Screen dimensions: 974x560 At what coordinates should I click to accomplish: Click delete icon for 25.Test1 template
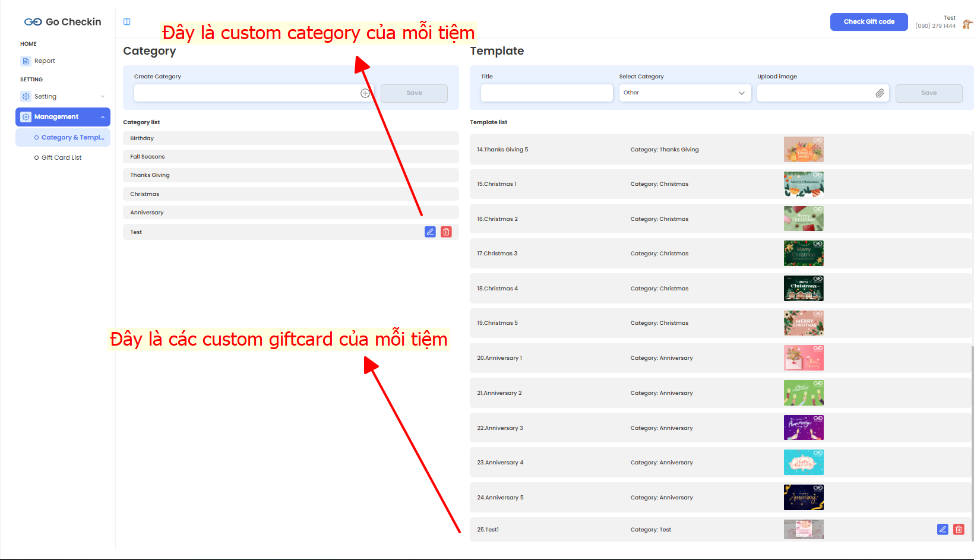(959, 529)
